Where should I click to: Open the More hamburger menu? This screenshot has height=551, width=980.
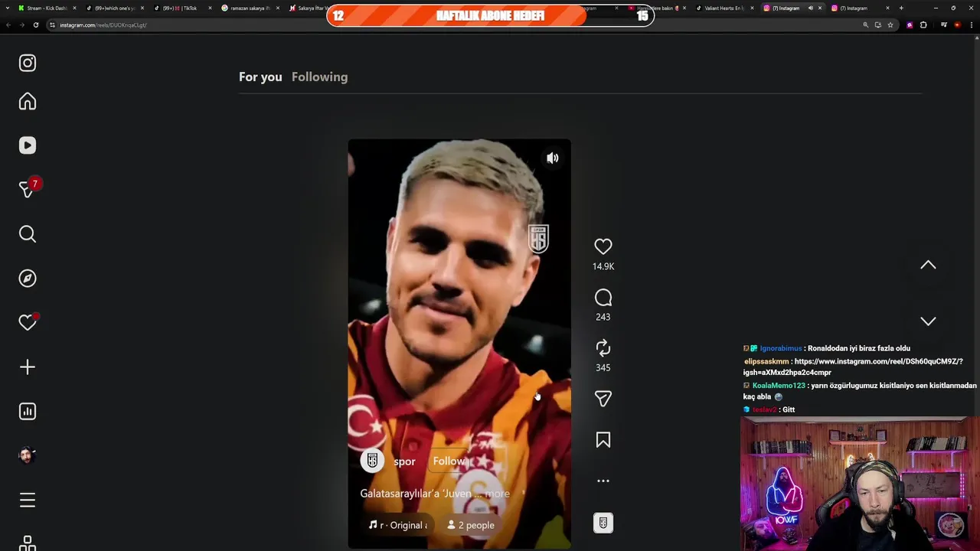click(x=28, y=500)
